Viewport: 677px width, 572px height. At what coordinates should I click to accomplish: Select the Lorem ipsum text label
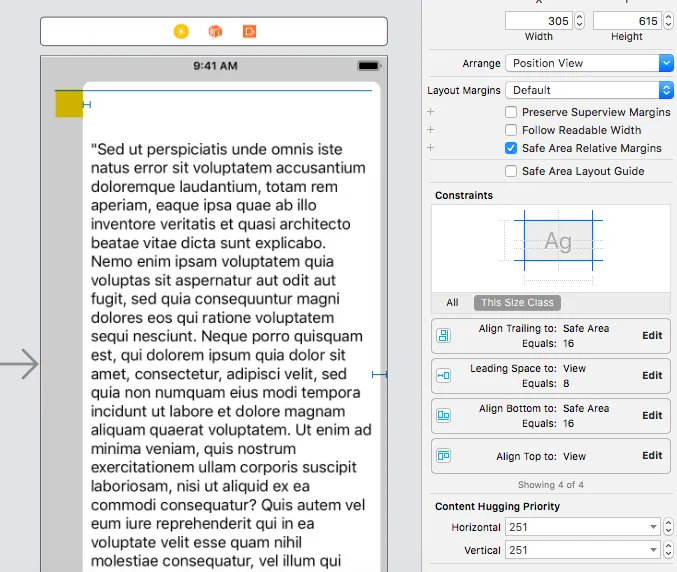[x=231, y=354]
